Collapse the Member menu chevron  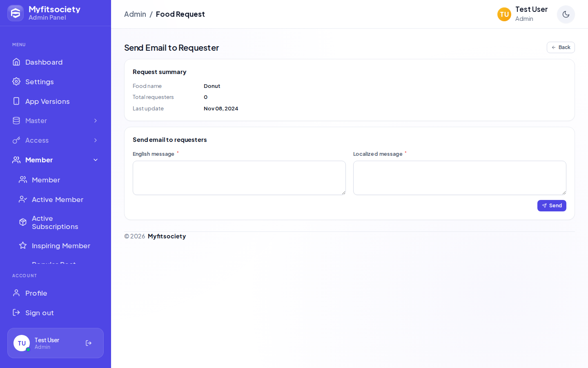point(96,160)
